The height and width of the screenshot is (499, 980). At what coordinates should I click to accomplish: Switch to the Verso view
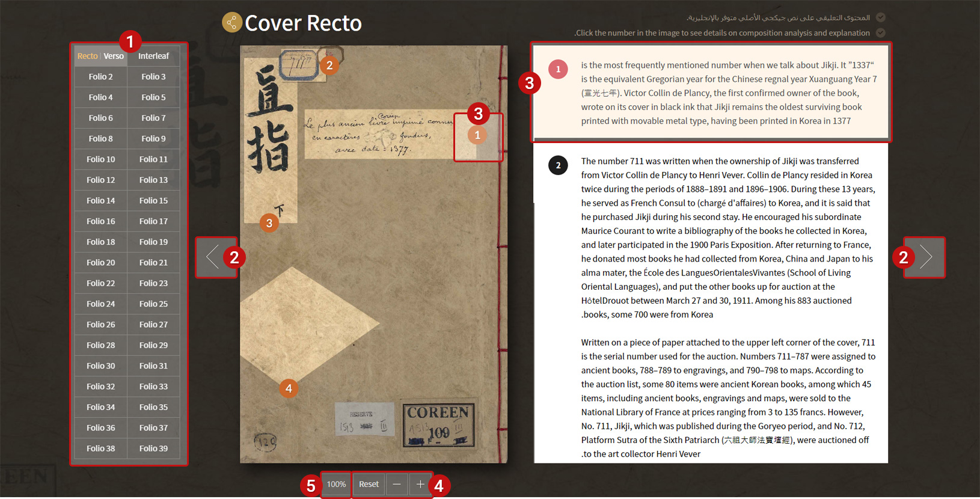pos(114,56)
